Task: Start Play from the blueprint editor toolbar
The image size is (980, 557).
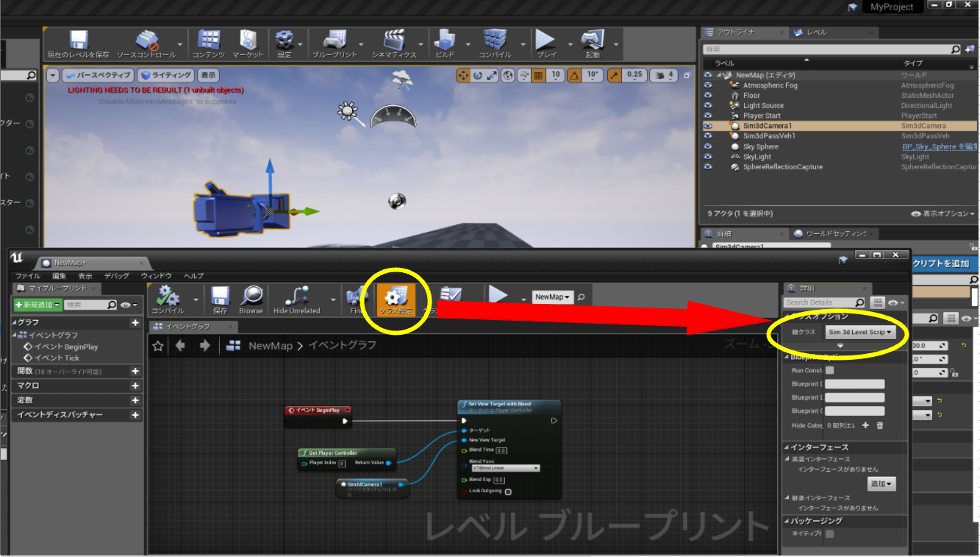Action: 498,296
